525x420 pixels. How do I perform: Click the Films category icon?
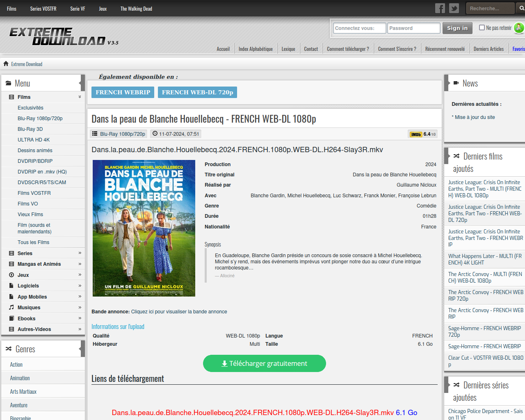point(11,97)
